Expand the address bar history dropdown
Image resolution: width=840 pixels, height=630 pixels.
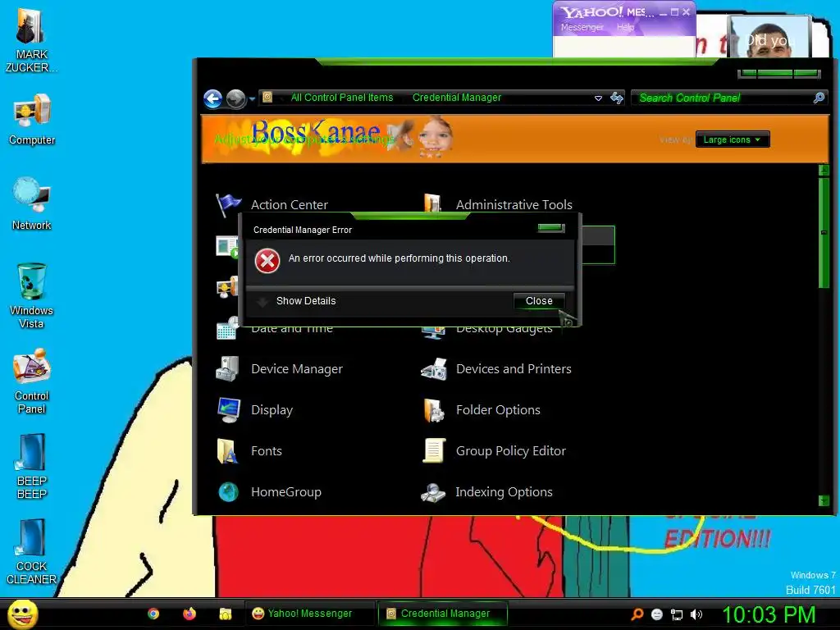coord(598,98)
